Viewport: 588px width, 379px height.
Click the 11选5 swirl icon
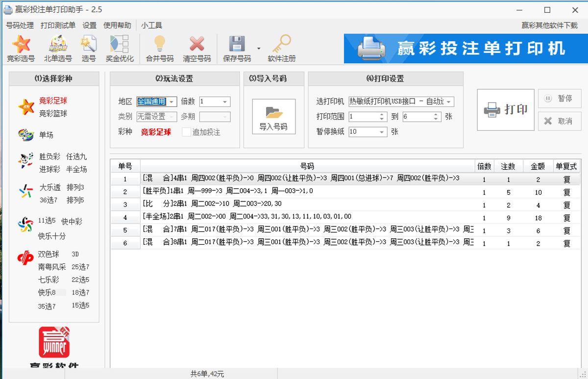[x=25, y=225]
